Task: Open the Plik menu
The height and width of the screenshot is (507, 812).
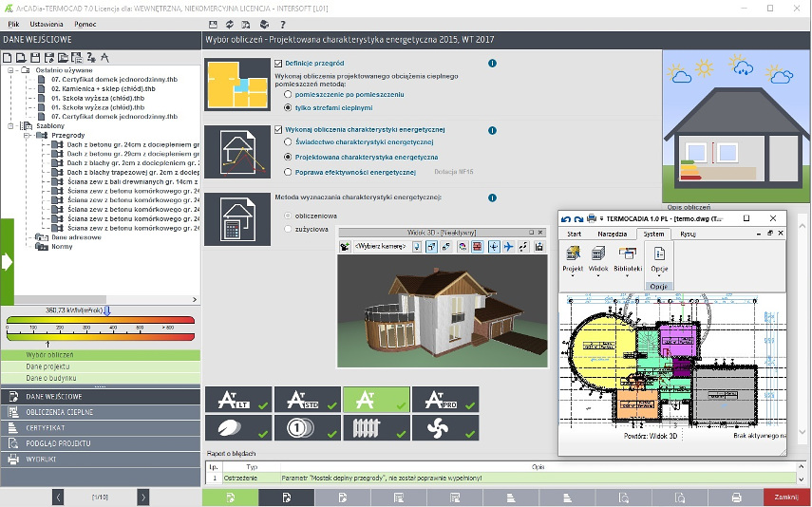Action: [x=13, y=25]
